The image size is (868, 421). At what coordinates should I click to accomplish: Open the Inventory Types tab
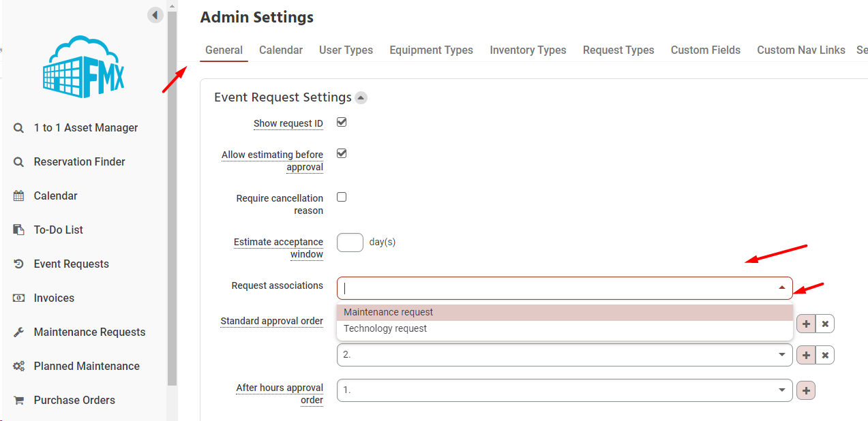(528, 50)
